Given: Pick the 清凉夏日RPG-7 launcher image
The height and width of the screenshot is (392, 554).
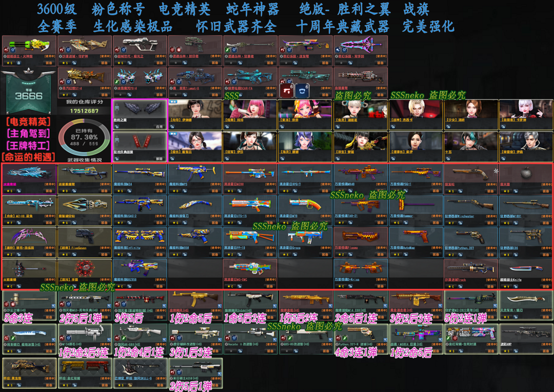Looking at the screenshot, I should (x=305, y=173).
